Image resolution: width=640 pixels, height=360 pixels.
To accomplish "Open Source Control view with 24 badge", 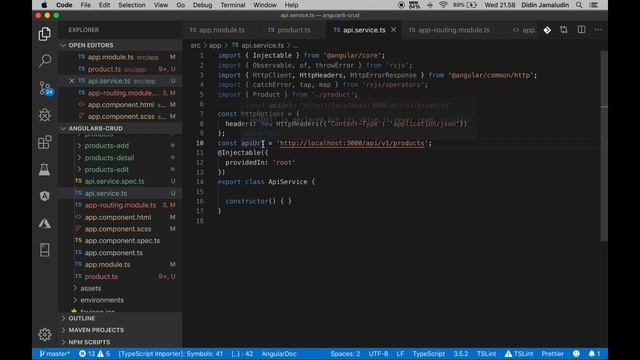I will [x=45, y=88].
